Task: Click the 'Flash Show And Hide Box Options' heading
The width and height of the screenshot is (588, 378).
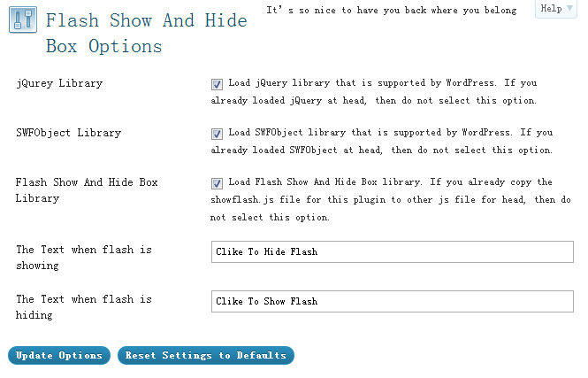Action: click(x=147, y=34)
